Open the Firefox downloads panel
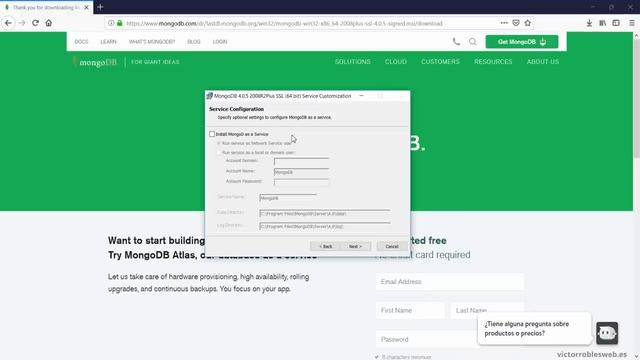The width and height of the screenshot is (640, 360). [x=589, y=23]
